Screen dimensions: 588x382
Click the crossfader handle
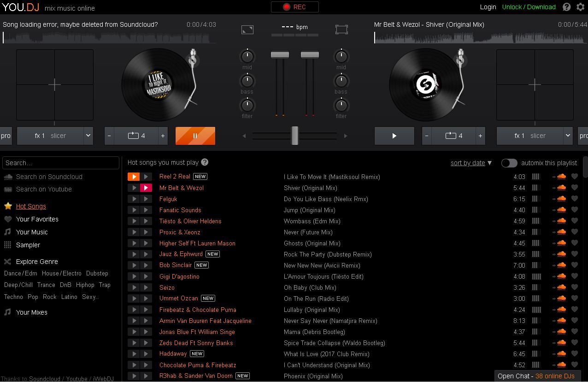(295, 136)
